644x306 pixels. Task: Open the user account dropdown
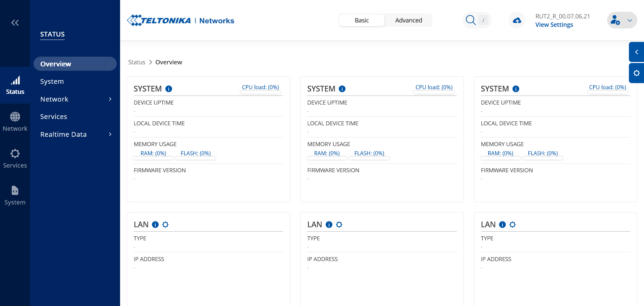(x=622, y=20)
